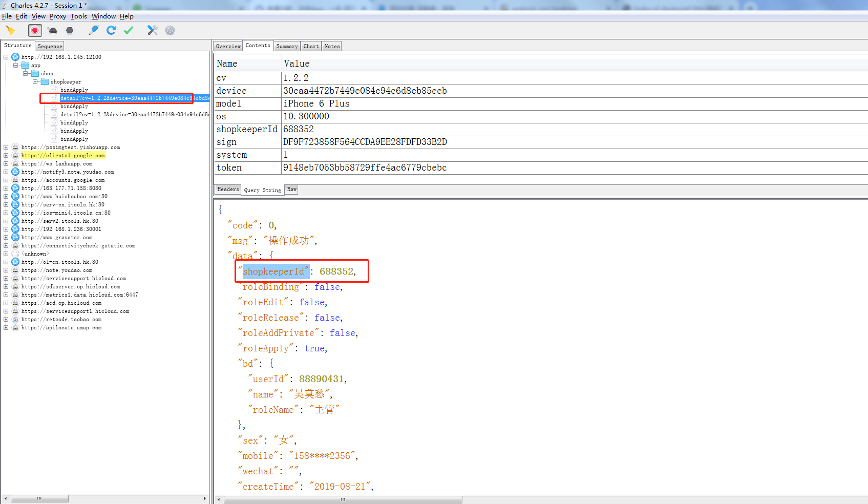
Task: Expand the https://accounts.google.com host
Action: (x=6, y=180)
